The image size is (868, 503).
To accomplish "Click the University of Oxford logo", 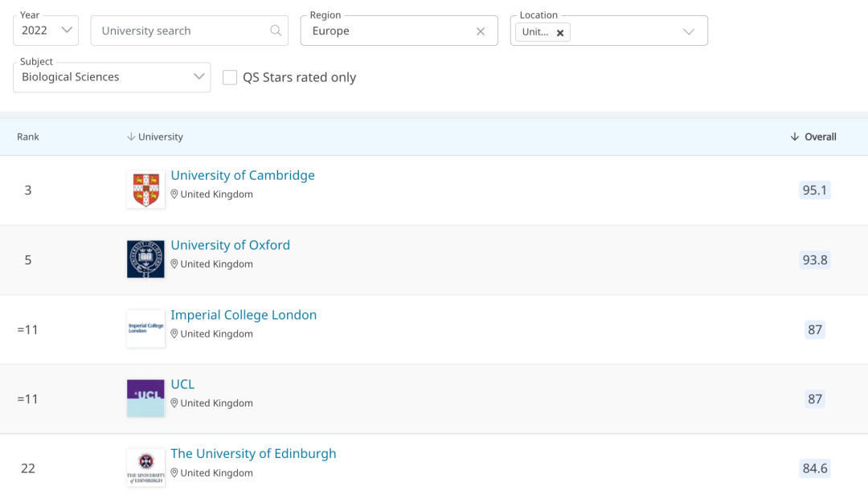I will point(145,259).
